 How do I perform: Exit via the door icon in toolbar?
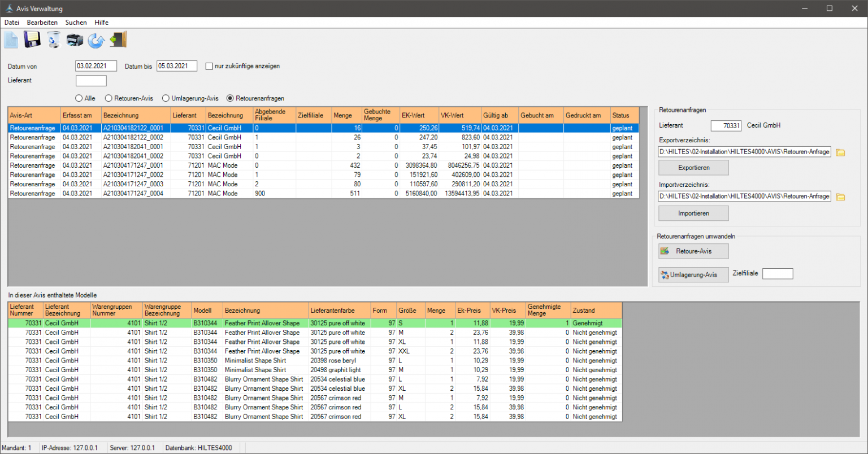(118, 40)
